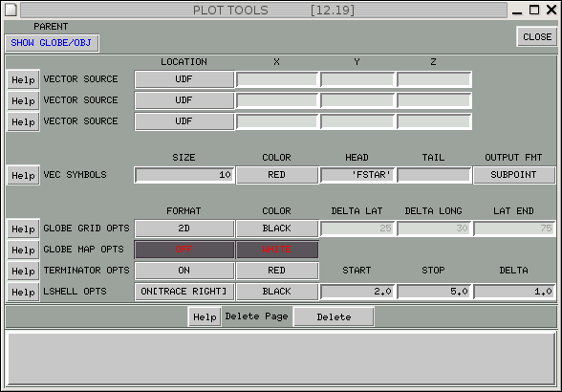Open Help for VEC SYMBOLS

pyautogui.click(x=23, y=175)
